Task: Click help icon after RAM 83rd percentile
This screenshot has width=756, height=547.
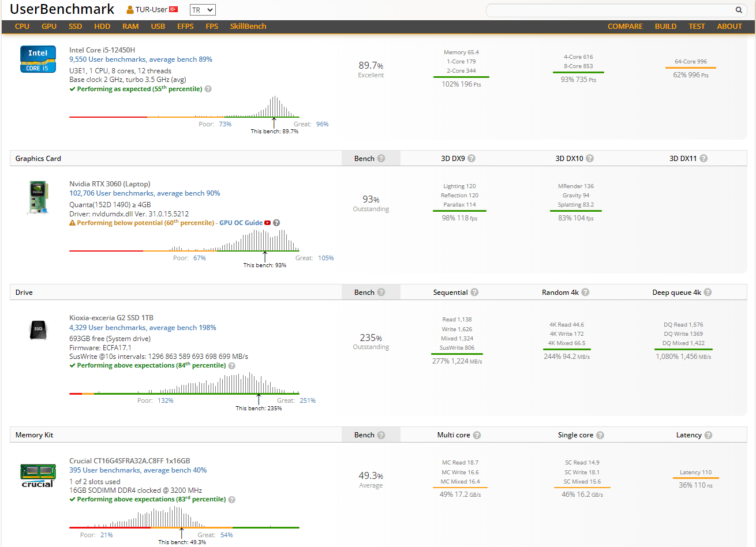Action: (x=232, y=499)
